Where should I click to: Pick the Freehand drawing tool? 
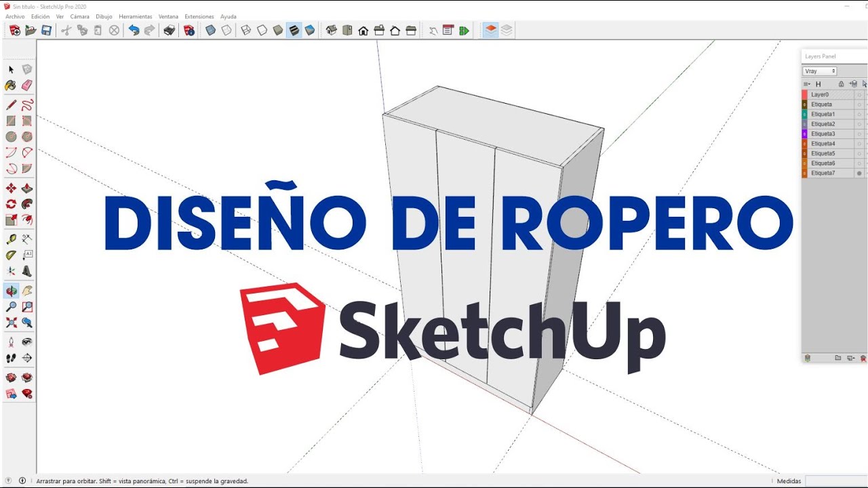click(27, 105)
